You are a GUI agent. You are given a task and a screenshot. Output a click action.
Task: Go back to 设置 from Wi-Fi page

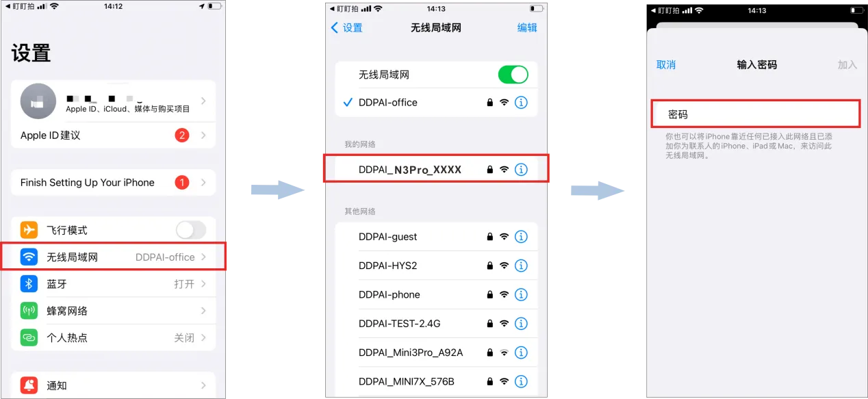[347, 28]
